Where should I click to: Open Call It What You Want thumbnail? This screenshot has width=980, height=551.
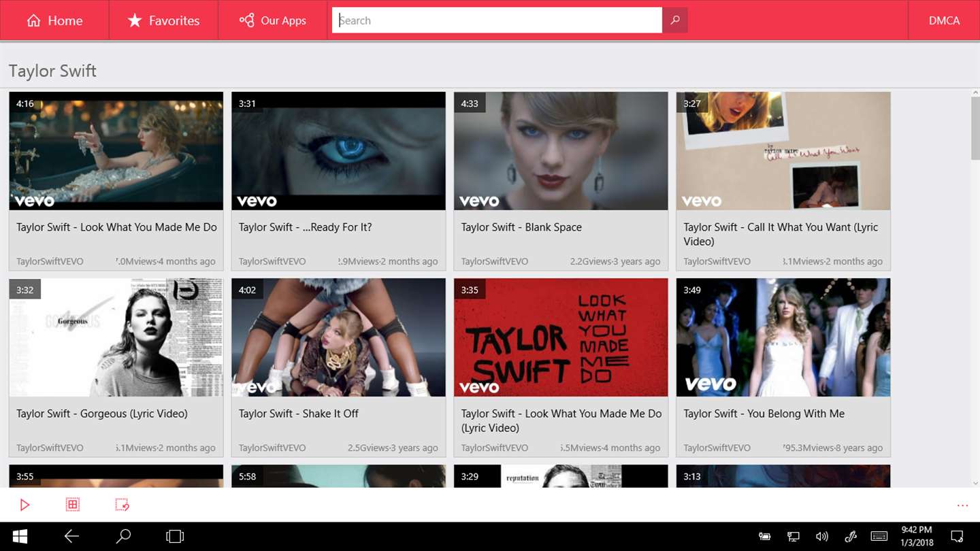tap(783, 151)
